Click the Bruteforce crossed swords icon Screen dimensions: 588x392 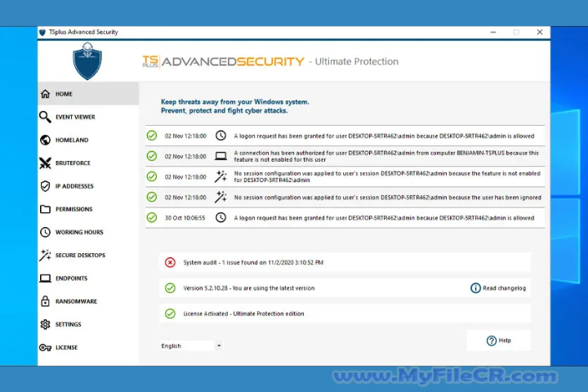pos(45,163)
